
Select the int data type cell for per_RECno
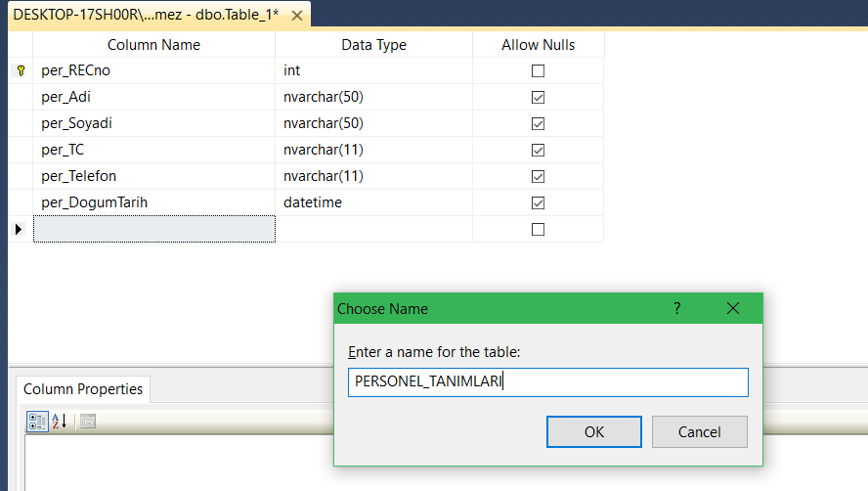[373, 71]
